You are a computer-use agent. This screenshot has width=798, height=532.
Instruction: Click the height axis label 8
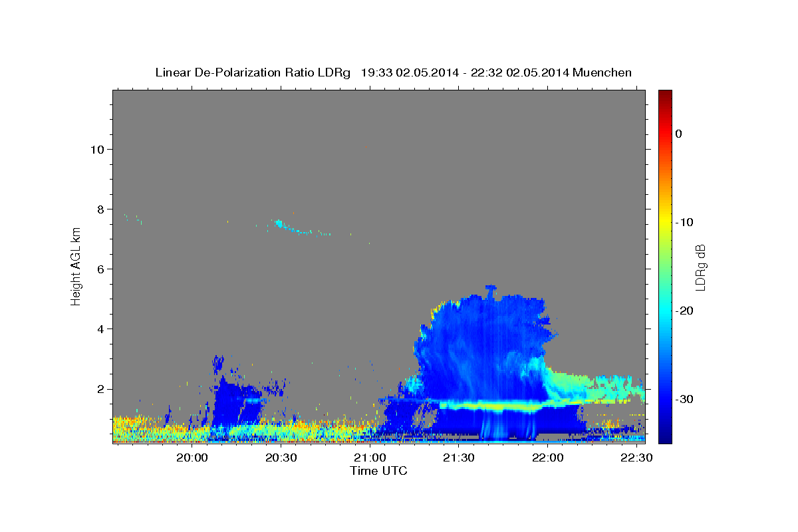pyautogui.click(x=100, y=209)
